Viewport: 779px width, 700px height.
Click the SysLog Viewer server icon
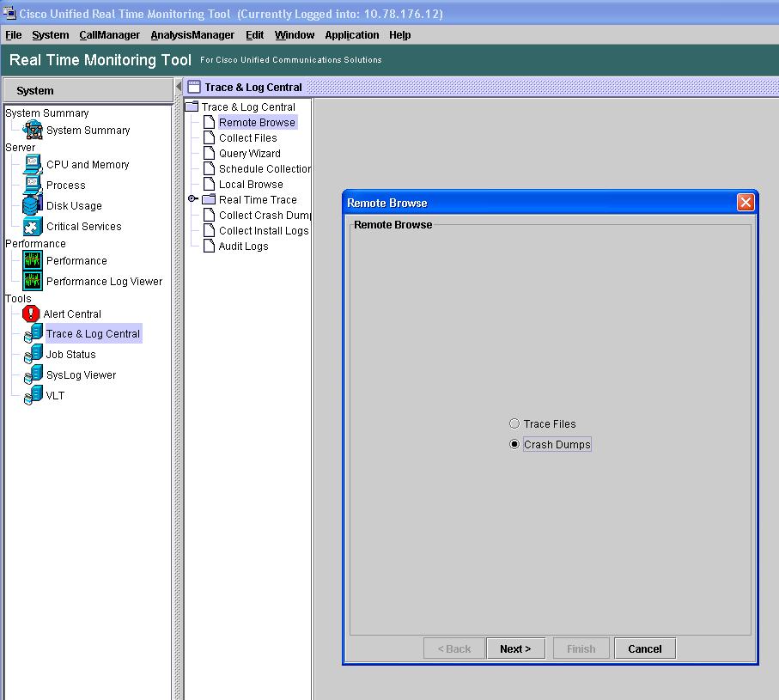tap(33, 374)
